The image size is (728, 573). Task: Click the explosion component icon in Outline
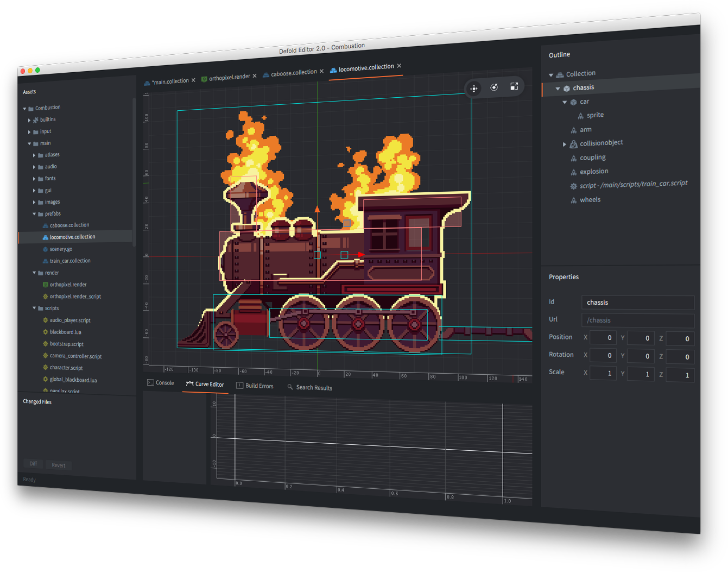pos(574,171)
